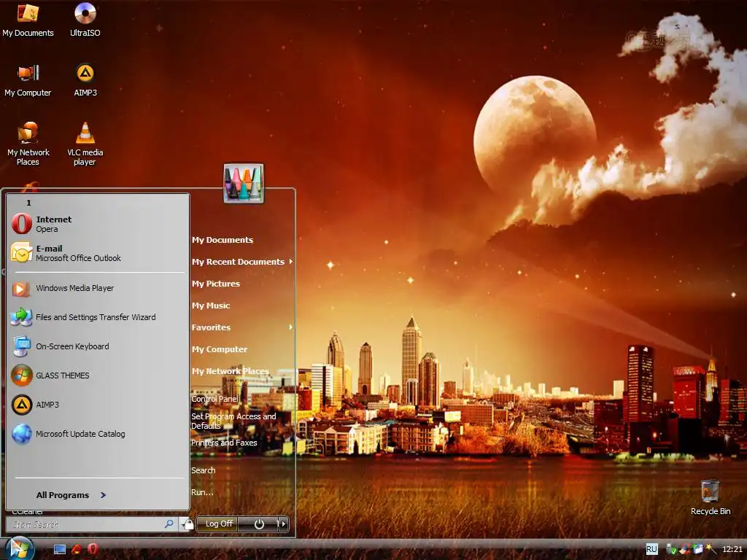Launch AIMP3 from Start menu list
This screenshot has width=747, height=560.
pyautogui.click(x=98, y=405)
